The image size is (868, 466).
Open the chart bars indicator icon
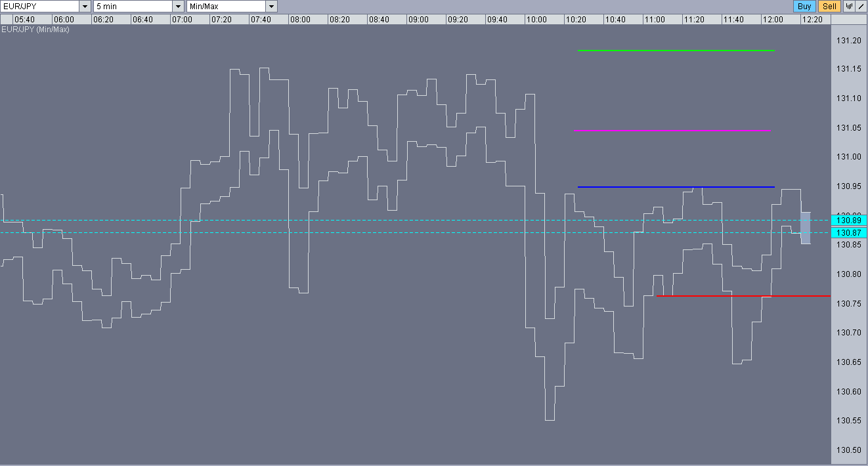pos(849,7)
